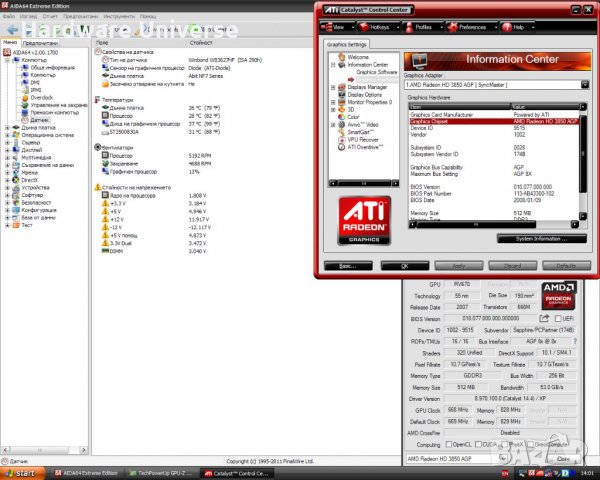600x480 pixels.
Task: Open the Graphics Adapter dropdown
Action: tap(585, 85)
